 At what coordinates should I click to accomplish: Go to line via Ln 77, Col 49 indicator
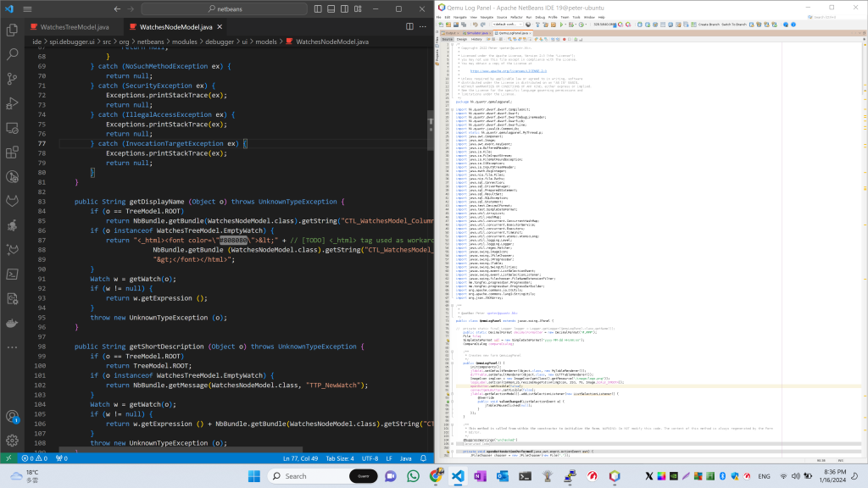pyautogui.click(x=301, y=458)
